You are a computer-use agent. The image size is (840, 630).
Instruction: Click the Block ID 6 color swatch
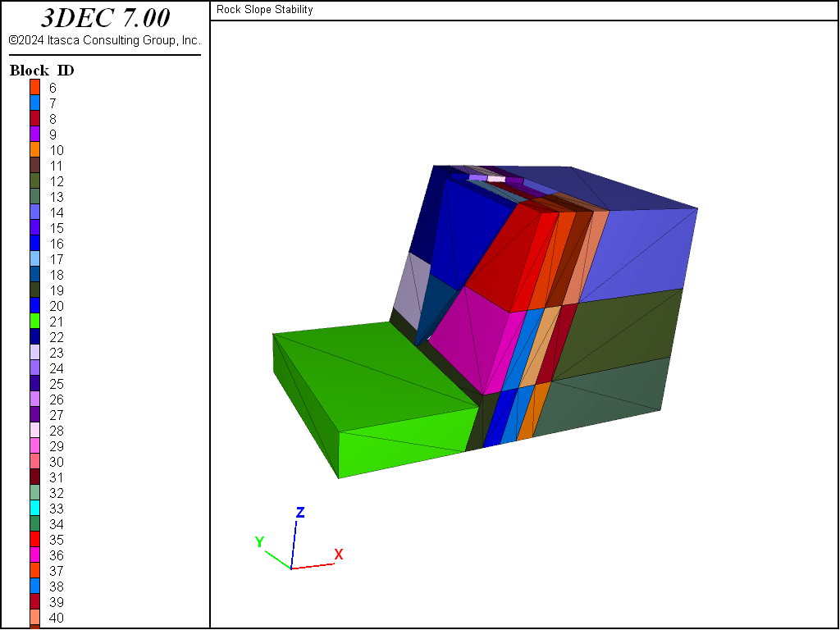tap(34, 87)
